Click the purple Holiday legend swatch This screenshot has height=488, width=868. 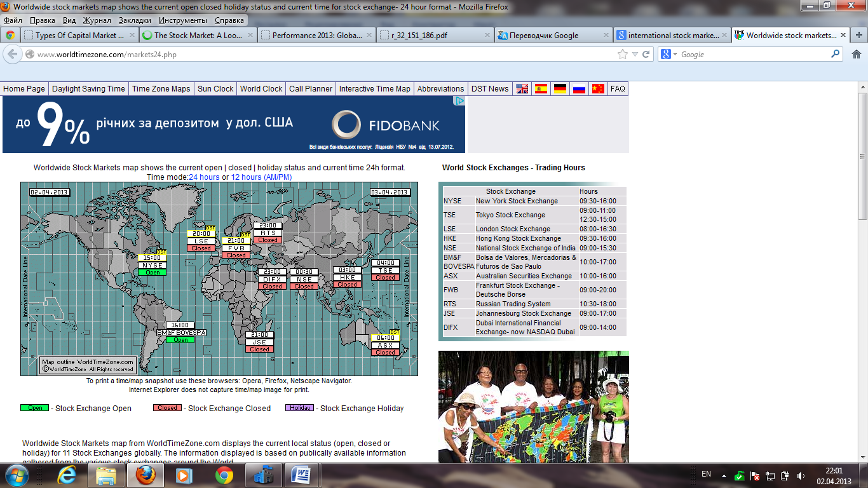(299, 408)
